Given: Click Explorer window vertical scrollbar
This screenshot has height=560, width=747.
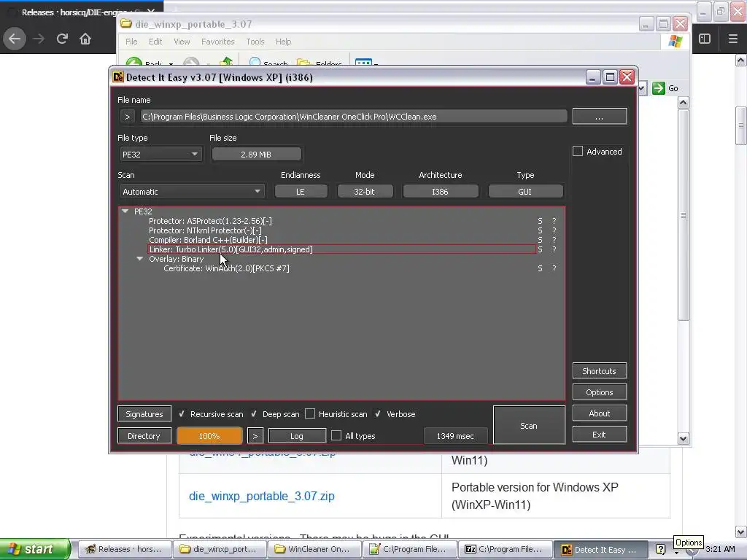Looking at the screenshot, I should (x=683, y=215).
